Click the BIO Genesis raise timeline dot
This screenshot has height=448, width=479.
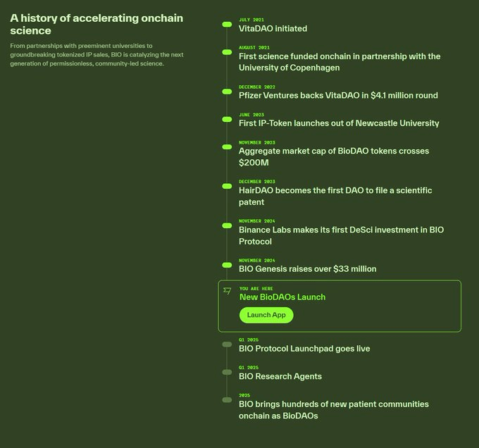pyautogui.click(x=227, y=265)
